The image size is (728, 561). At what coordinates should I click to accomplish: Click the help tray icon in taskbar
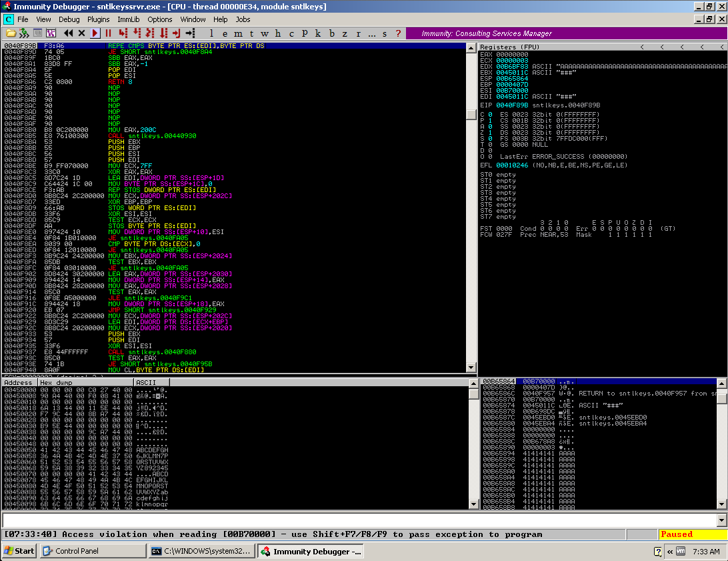[657, 552]
